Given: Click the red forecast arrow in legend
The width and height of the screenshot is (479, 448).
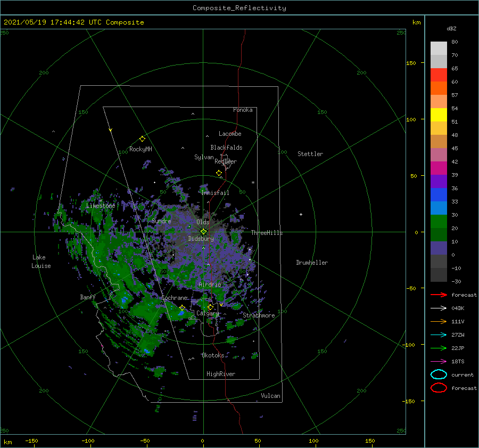Looking at the screenshot, I should tap(439, 295).
